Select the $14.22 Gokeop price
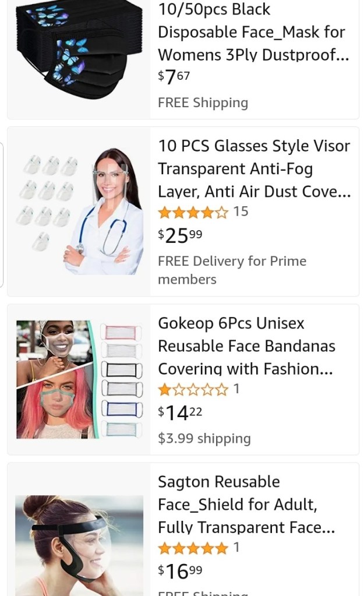364x596 pixels. [181, 413]
